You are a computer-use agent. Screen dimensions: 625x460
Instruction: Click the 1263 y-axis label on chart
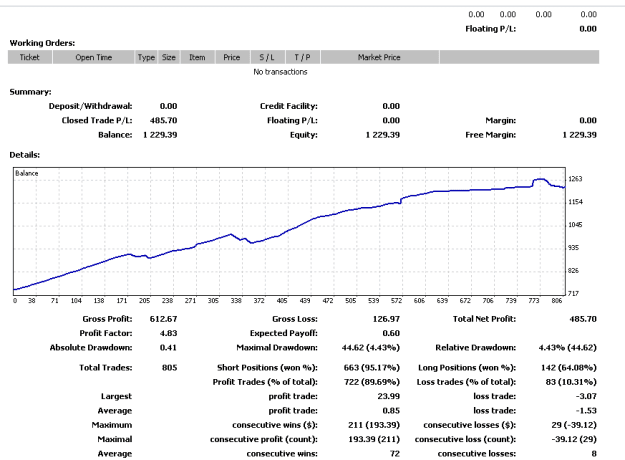pyautogui.click(x=575, y=179)
